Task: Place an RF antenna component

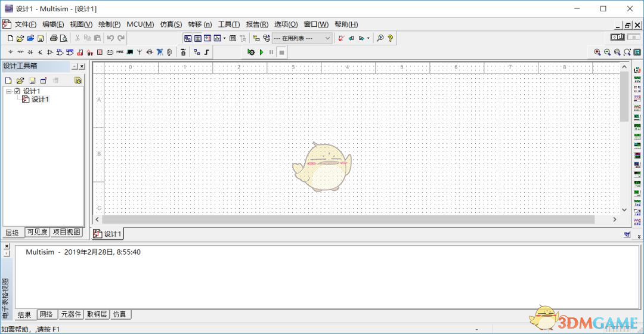Action: coord(140,52)
